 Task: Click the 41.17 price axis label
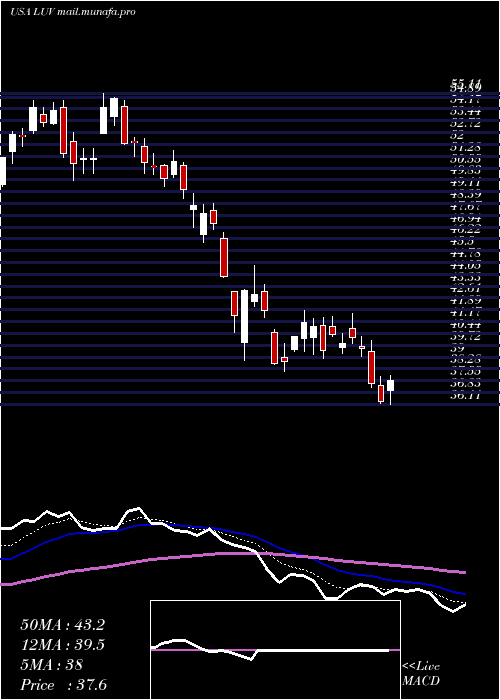466,313
